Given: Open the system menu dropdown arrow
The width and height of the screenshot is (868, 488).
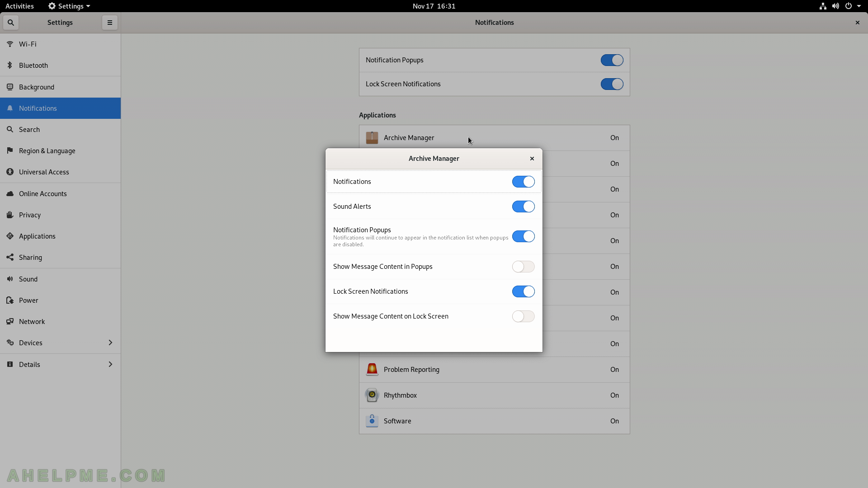Looking at the screenshot, I should pyautogui.click(x=859, y=6).
